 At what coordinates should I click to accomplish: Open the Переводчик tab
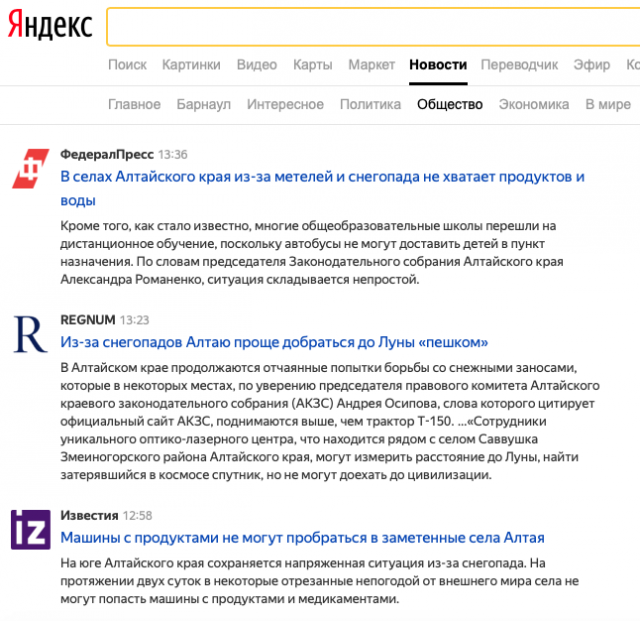519,65
